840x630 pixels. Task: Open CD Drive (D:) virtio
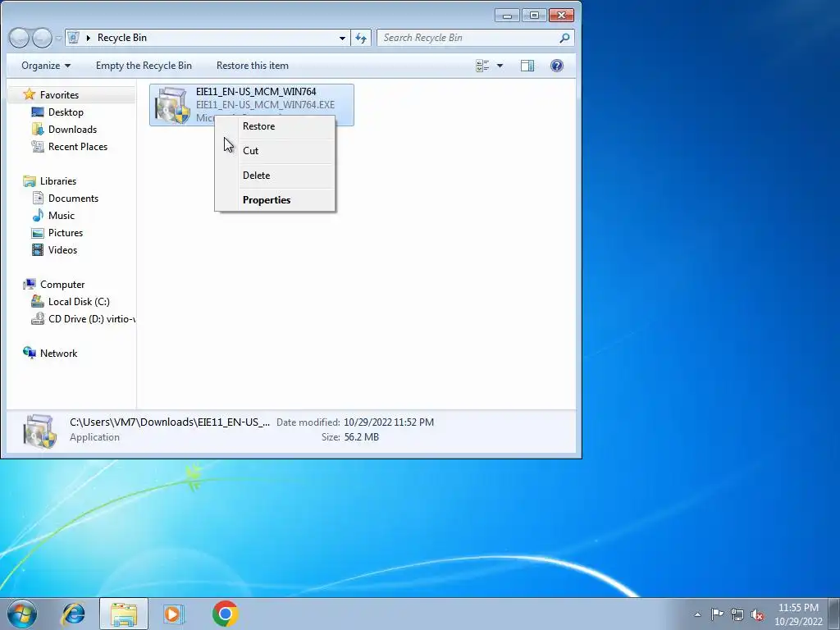click(91, 319)
